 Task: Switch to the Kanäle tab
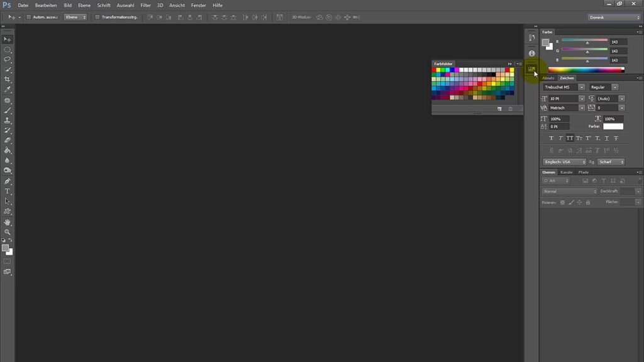coord(567,172)
